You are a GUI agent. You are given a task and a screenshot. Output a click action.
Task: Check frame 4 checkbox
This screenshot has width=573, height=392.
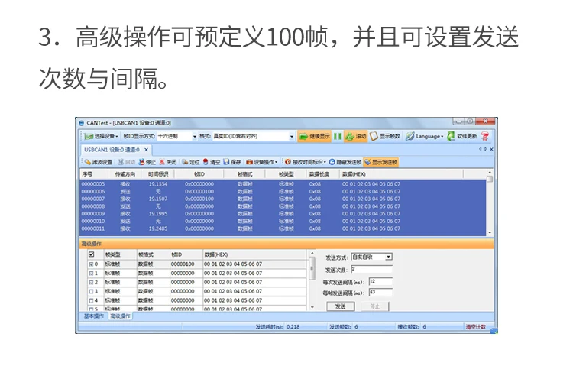(x=91, y=300)
